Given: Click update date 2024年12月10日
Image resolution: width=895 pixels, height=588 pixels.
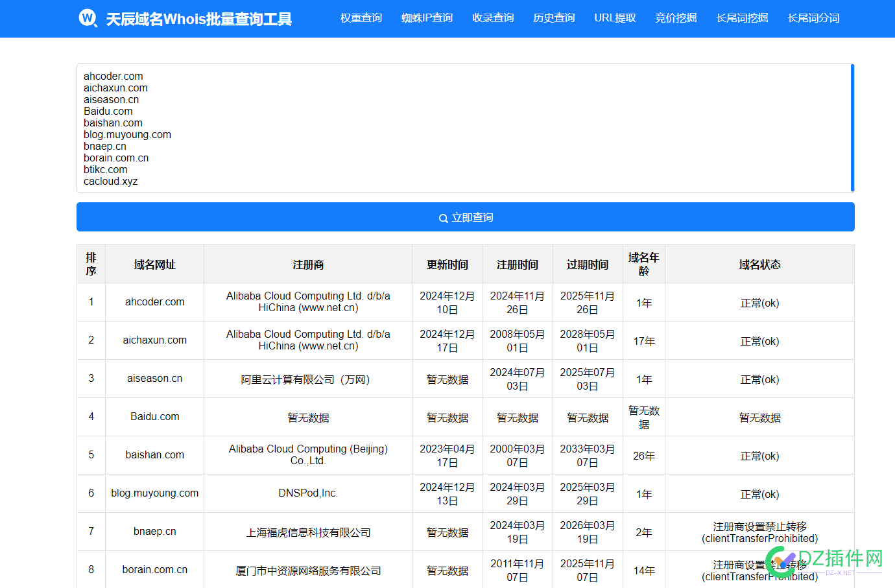Looking at the screenshot, I should coord(447,303).
